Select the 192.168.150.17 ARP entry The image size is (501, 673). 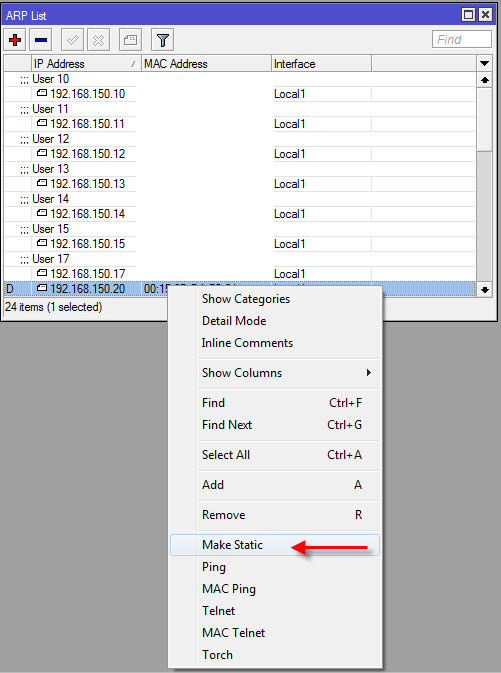click(240, 274)
